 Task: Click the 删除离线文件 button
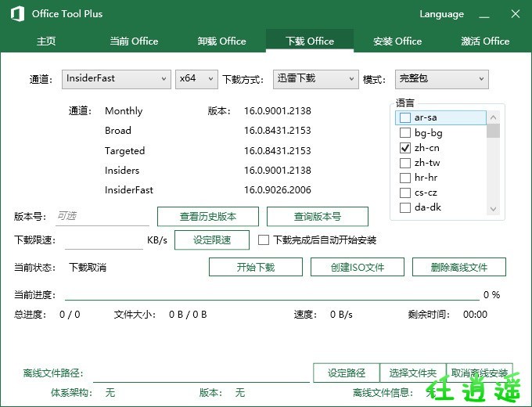(459, 267)
